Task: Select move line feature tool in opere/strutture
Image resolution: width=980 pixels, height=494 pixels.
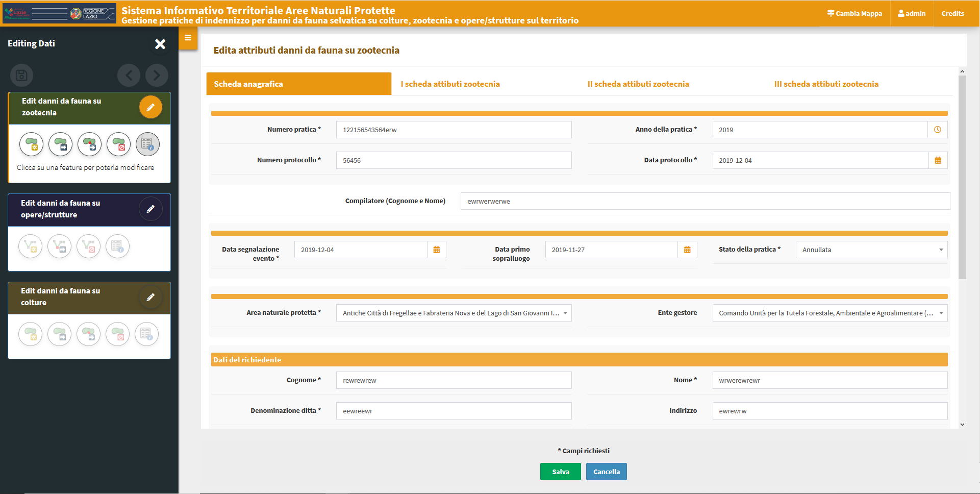Action: pyautogui.click(x=60, y=246)
